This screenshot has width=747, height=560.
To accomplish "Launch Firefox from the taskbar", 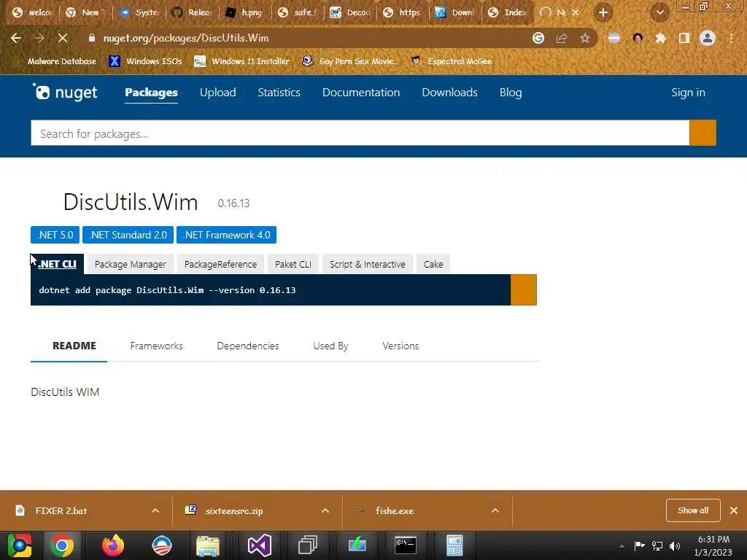I will tap(113, 545).
